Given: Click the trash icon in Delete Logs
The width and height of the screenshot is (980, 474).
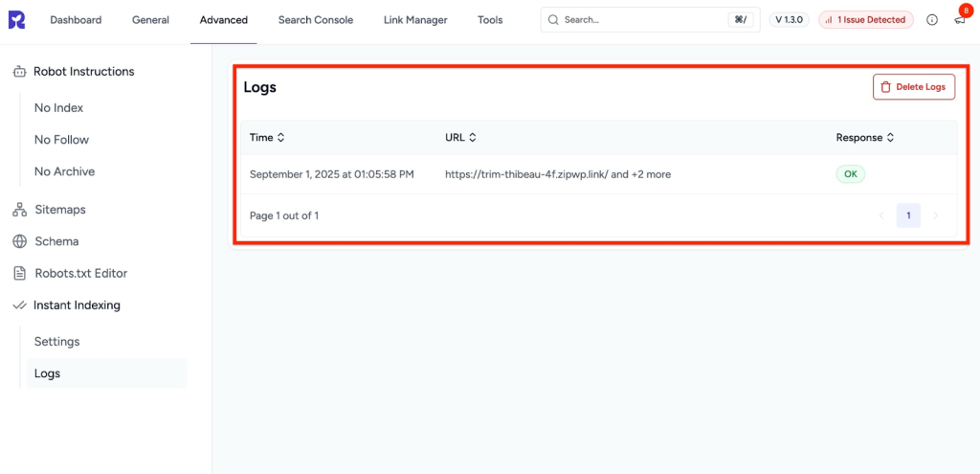Looking at the screenshot, I should pyautogui.click(x=885, y=87).
